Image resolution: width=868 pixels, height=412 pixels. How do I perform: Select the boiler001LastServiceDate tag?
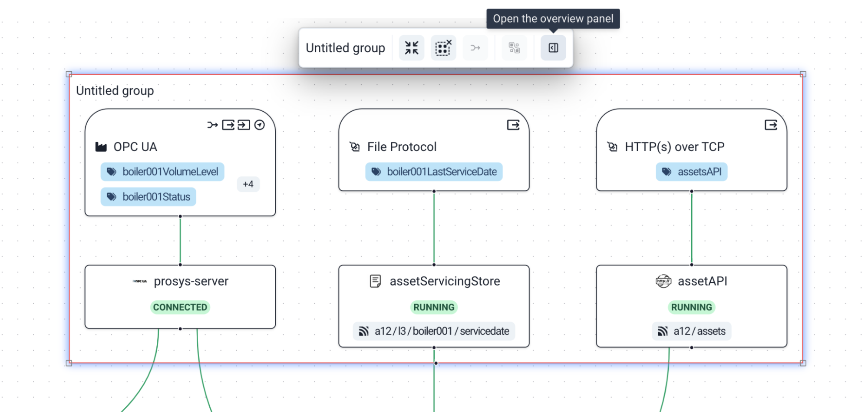point(434,172)
